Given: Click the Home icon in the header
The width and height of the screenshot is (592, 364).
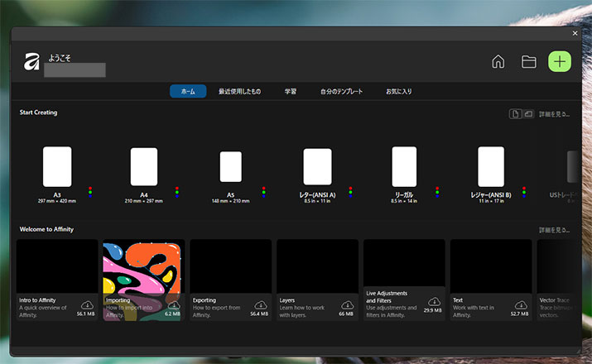Looking at the screenshot, I should point(498,61).
